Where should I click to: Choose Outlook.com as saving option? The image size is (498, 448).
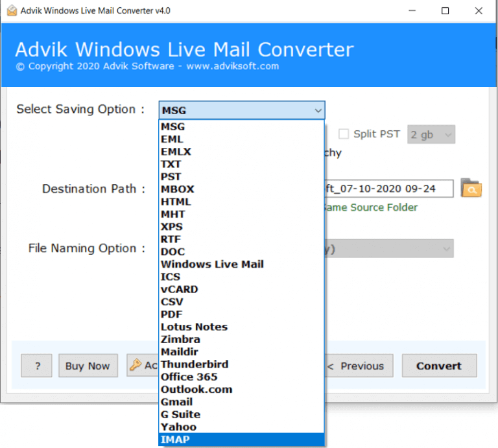click(241, 389)
